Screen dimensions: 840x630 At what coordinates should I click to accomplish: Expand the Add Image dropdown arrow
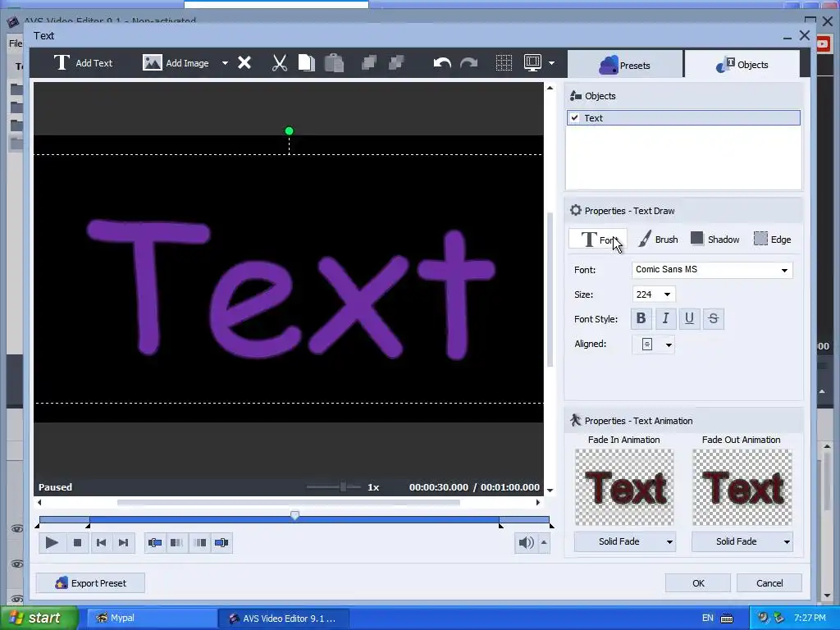[225, 63]
